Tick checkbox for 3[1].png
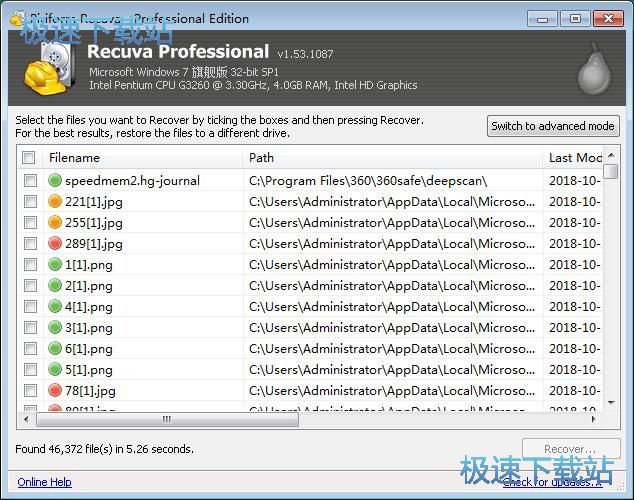The image size is (634, 500). (x=30, y=327)
